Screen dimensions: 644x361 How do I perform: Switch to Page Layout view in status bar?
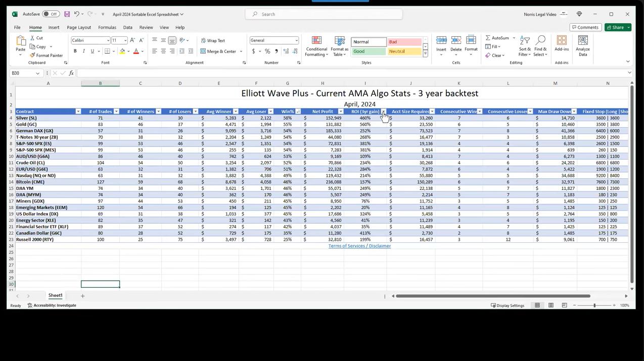point(551,305)
